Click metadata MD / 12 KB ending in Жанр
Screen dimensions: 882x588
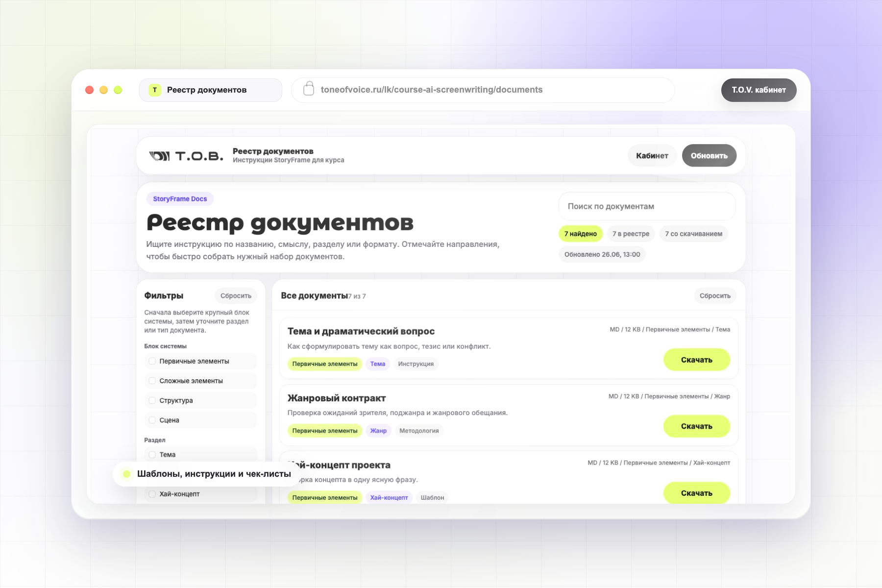669,396
